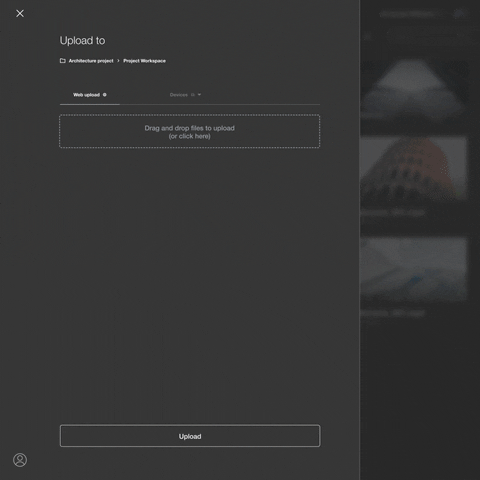Click the blurred title in the background header

(407, 14)
